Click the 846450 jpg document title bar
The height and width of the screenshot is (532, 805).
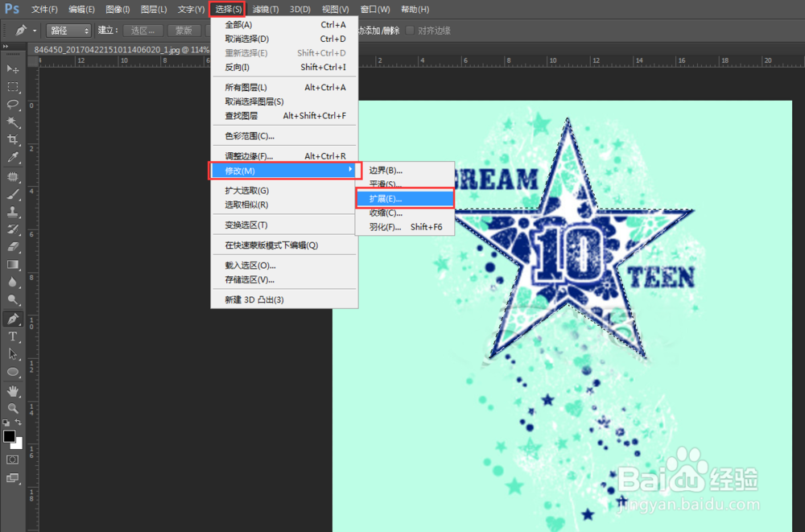click(x=121, y=49)
